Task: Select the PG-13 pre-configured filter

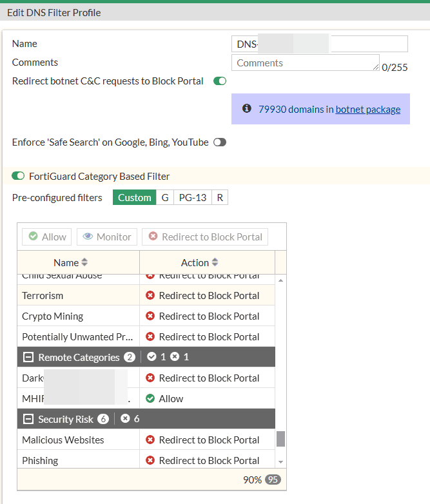Action: pyautogui.click(x=193, y=197)
